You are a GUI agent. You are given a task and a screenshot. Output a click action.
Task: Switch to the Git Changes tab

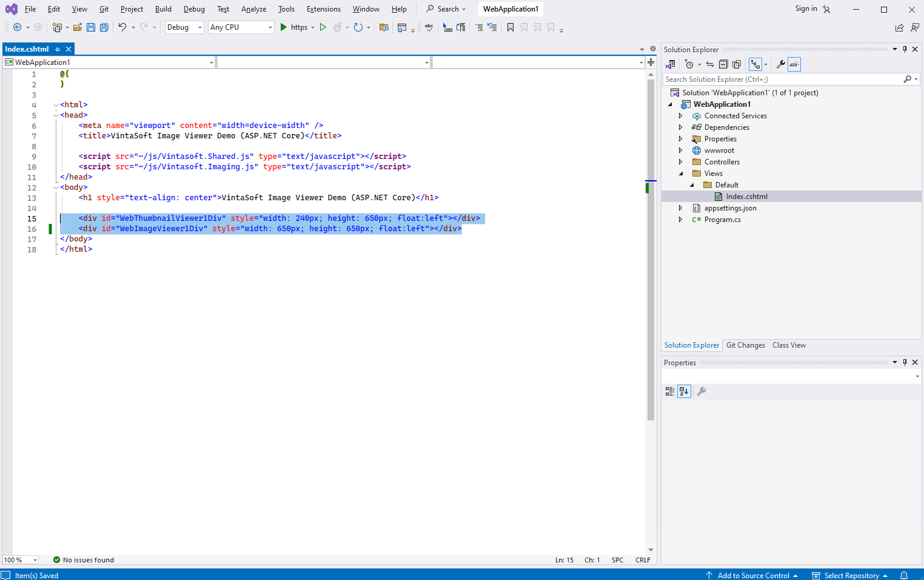(x=745, y=345)
